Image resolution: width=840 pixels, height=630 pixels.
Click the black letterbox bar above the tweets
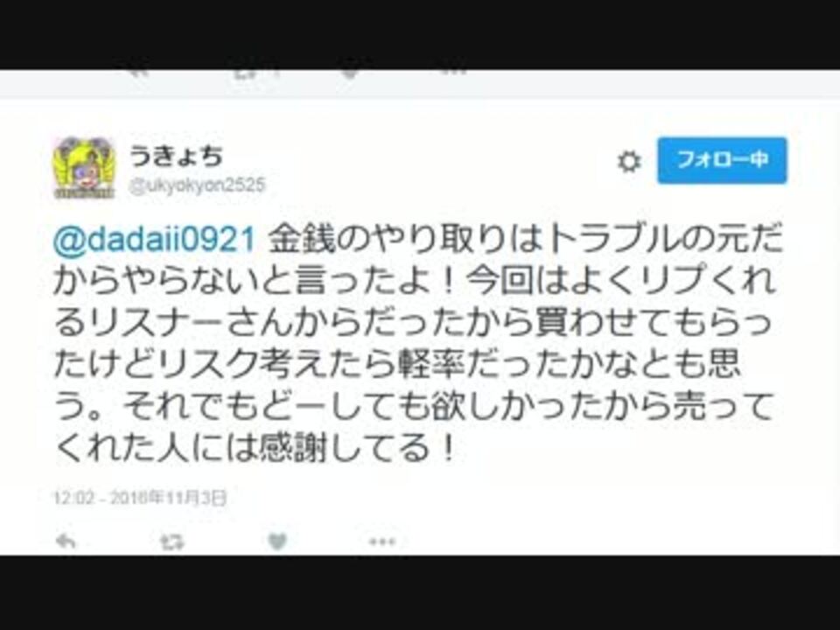[x=420, y=34]
